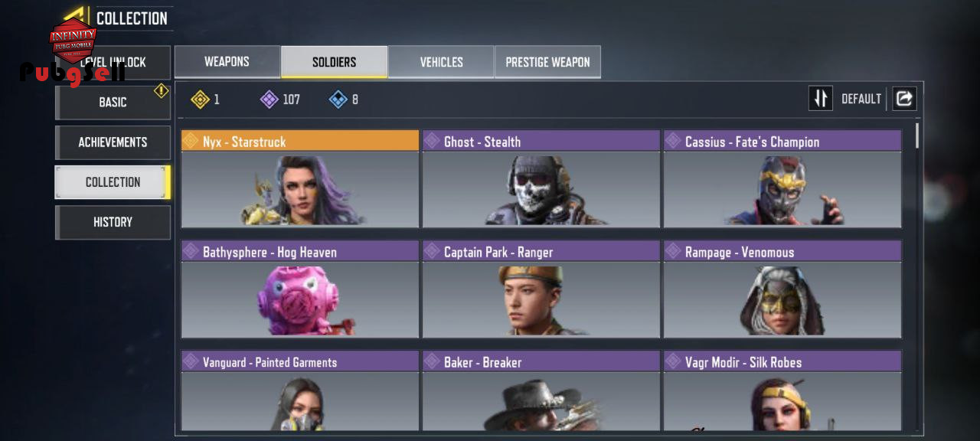Open the History section
The image size is (980, 441).
point(113,222)
